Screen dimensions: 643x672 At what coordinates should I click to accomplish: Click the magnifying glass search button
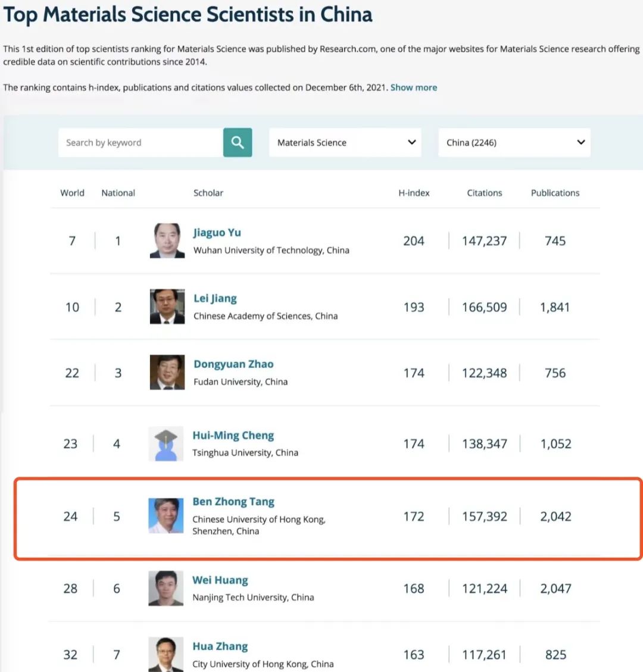tap(238, 143)
